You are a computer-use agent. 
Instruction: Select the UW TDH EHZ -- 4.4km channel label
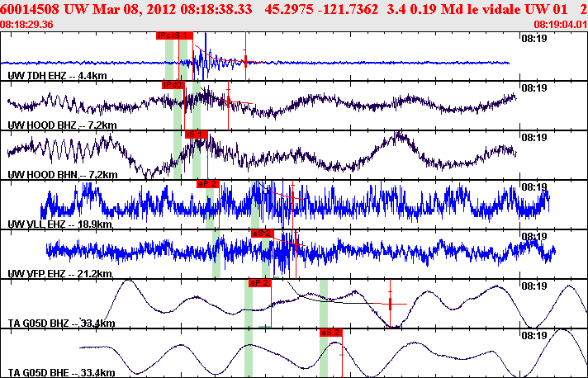click(x=57, y=76)
